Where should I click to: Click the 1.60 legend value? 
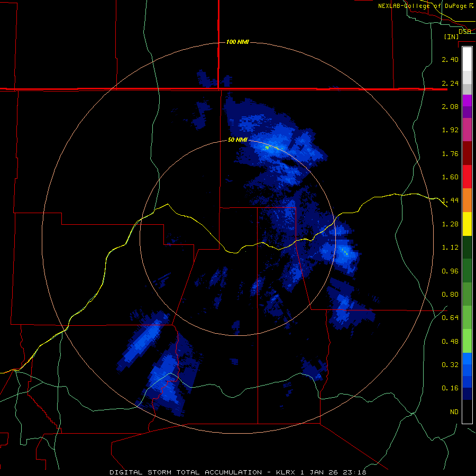coord(450,177)
